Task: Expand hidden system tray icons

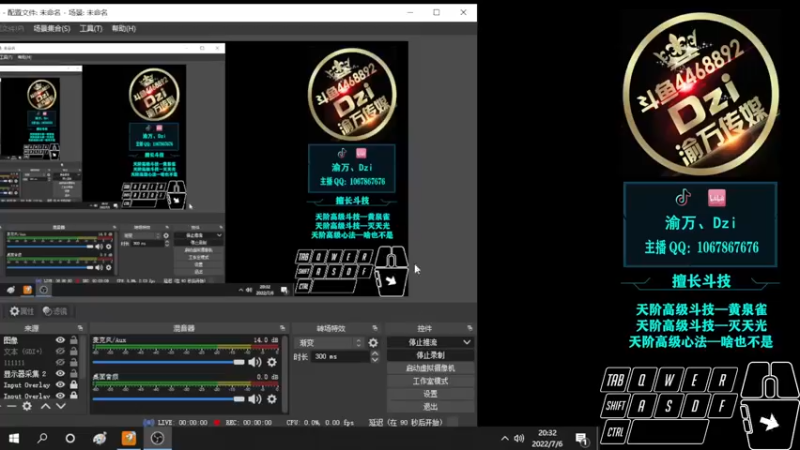Action: click(505, 438)
